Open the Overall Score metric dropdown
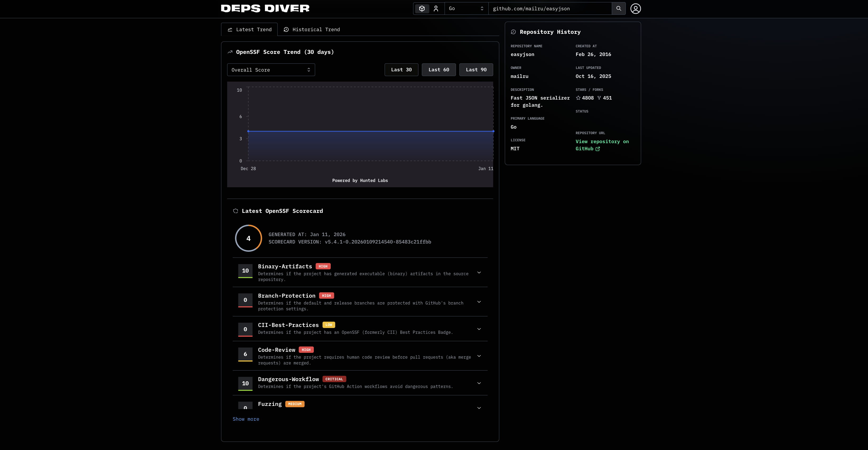Viewport: 868px width, 450px height. click(x=271, y=70)
